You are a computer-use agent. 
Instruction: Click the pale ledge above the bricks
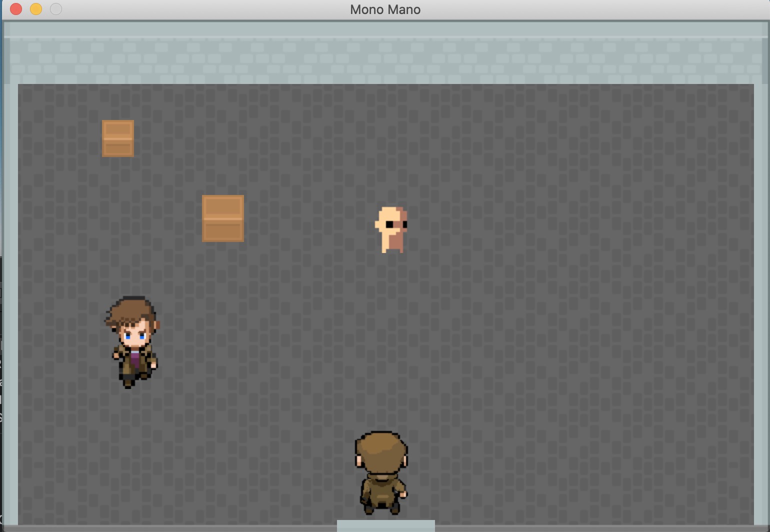385,29
